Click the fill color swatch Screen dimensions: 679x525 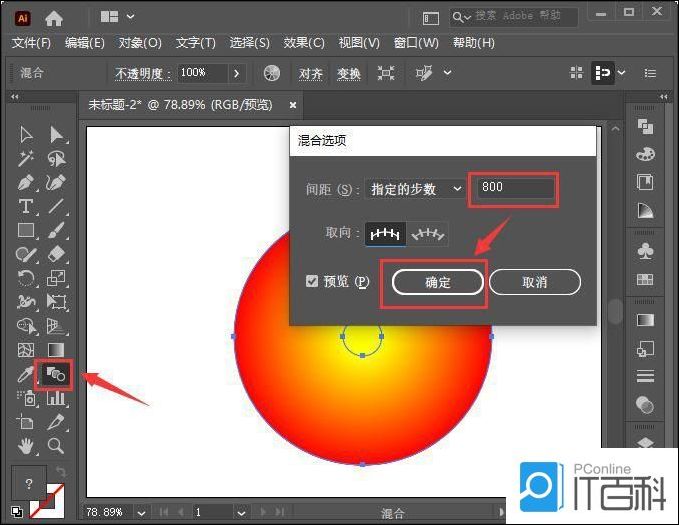coord(29,483)
